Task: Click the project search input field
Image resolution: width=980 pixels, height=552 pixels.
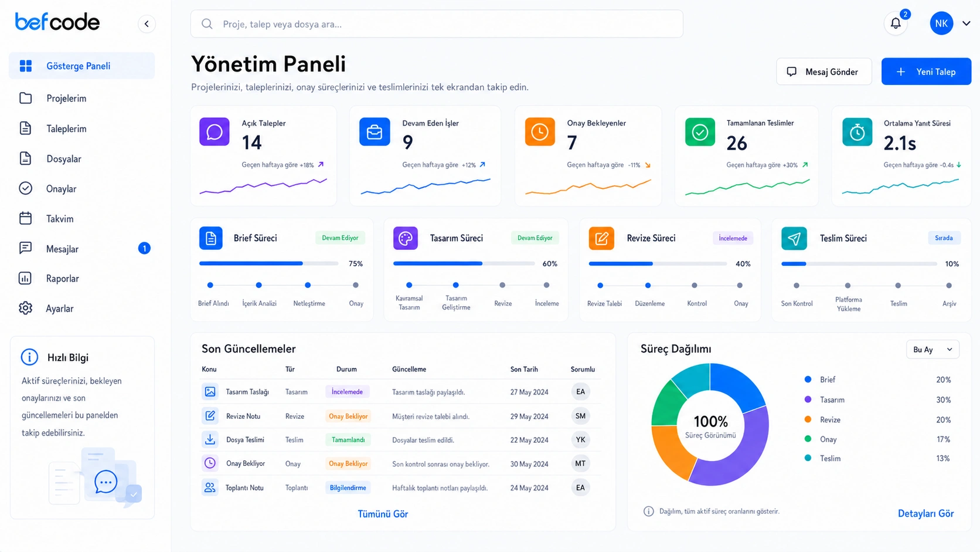Action: point(437,24)
